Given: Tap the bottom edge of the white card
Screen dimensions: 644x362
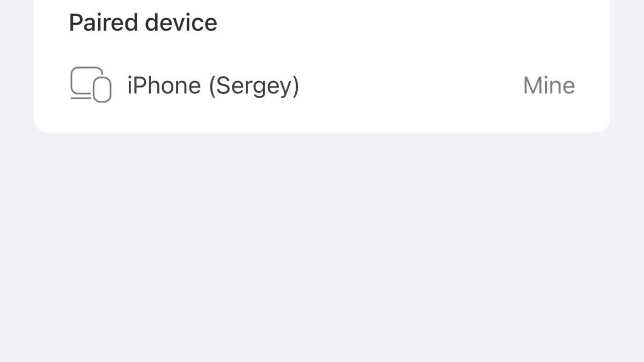Looking at the screenshot, I should click(x=322, y=130).
